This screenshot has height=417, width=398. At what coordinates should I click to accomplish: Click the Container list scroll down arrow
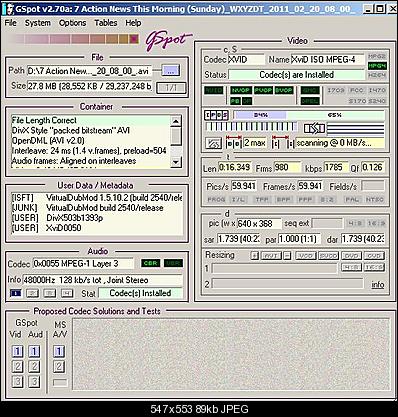pos(176,162)
